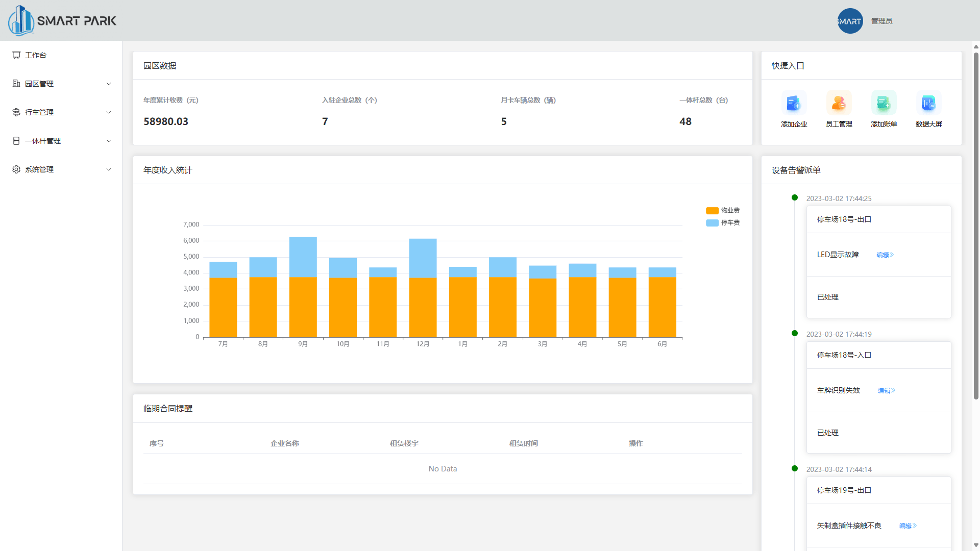
Task: Click the 系统管理 gear icon
Action: click(x=16, y=169)
